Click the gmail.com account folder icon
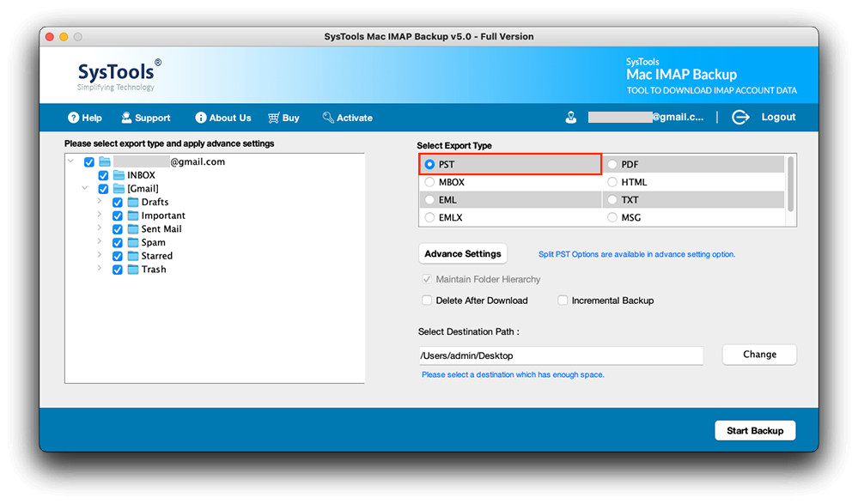 pos(105,161)
